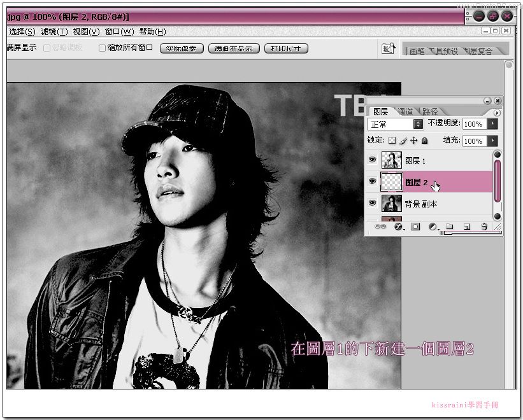Screen dimensions: 523x420
Task: Hide the 图层 2 layer with eye icon
Action: tap(373, 181)
